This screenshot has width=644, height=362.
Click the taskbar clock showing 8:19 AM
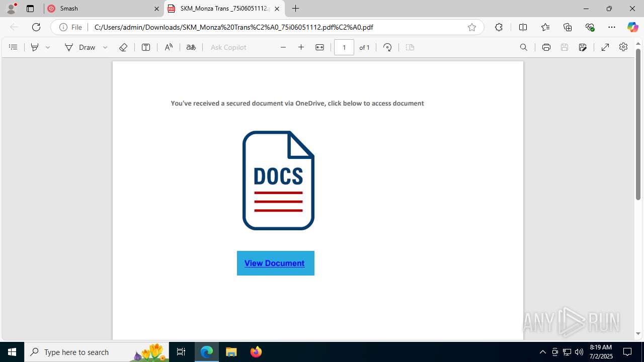[x=601, y=352]
